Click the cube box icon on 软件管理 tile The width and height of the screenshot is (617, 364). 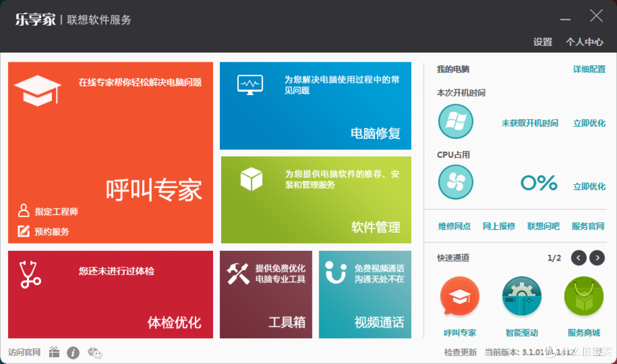(251, 179)
